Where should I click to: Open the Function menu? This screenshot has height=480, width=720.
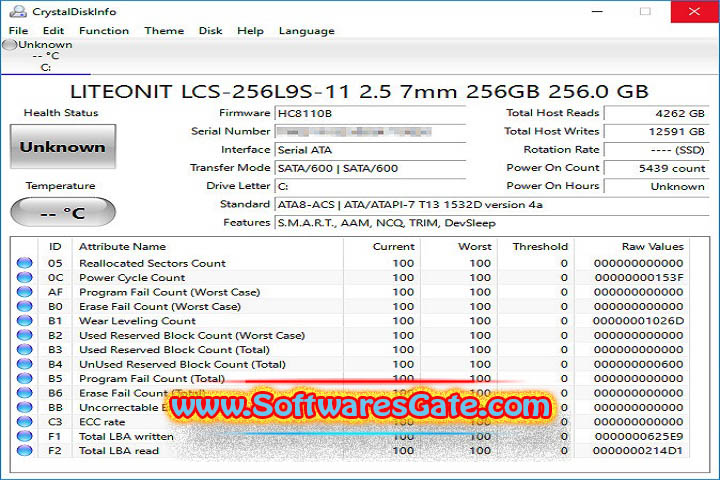coord(104,31)
